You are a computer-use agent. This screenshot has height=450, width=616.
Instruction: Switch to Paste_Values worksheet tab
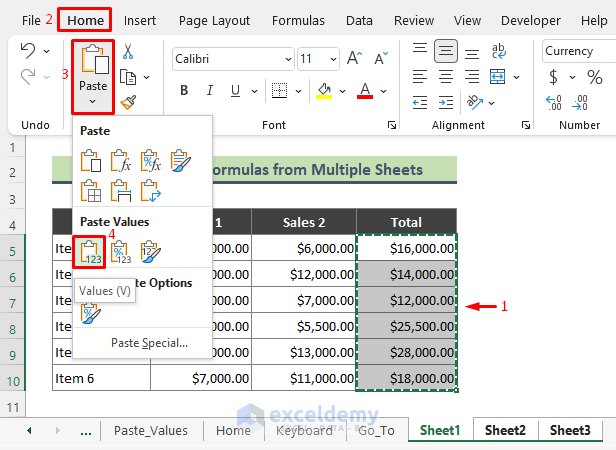[x=151, y=430]
